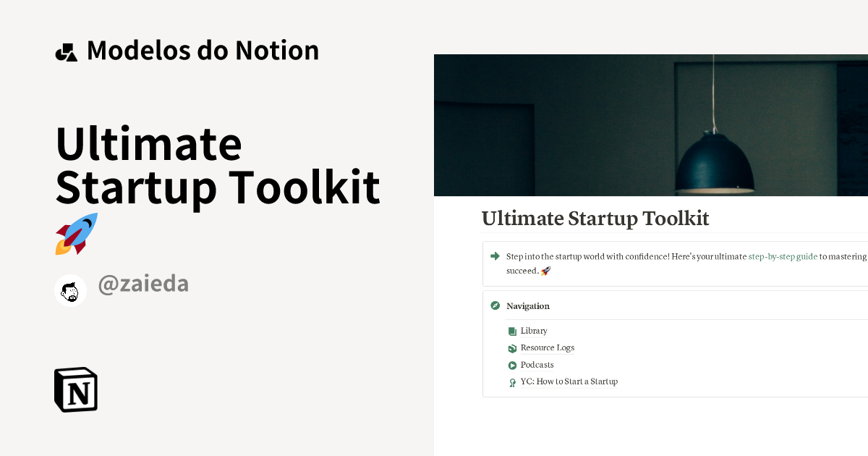Viewport: 868px width, 456px height.
Task: Open the Podcasts page link
Action: click(x=537, y=365)
